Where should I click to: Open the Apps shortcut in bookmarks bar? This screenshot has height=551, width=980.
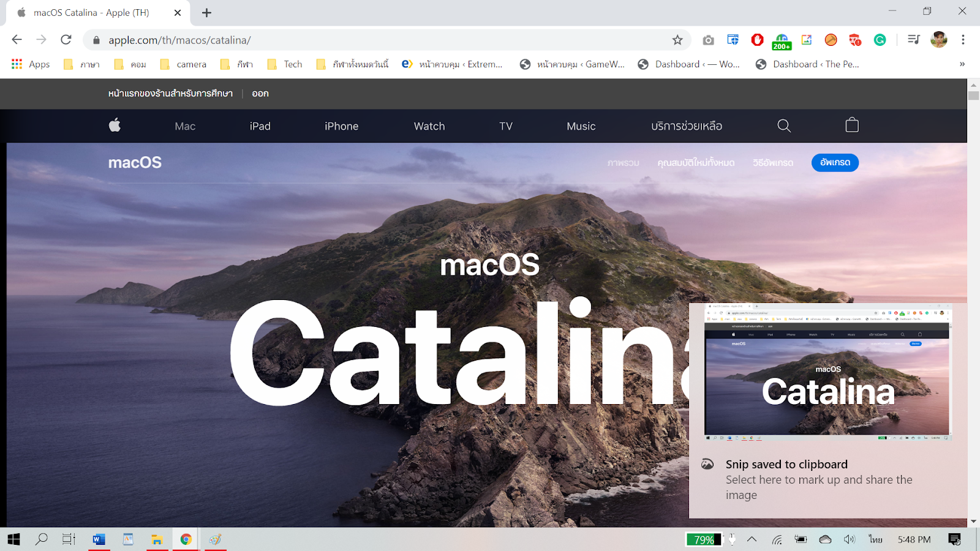(31, 64)
